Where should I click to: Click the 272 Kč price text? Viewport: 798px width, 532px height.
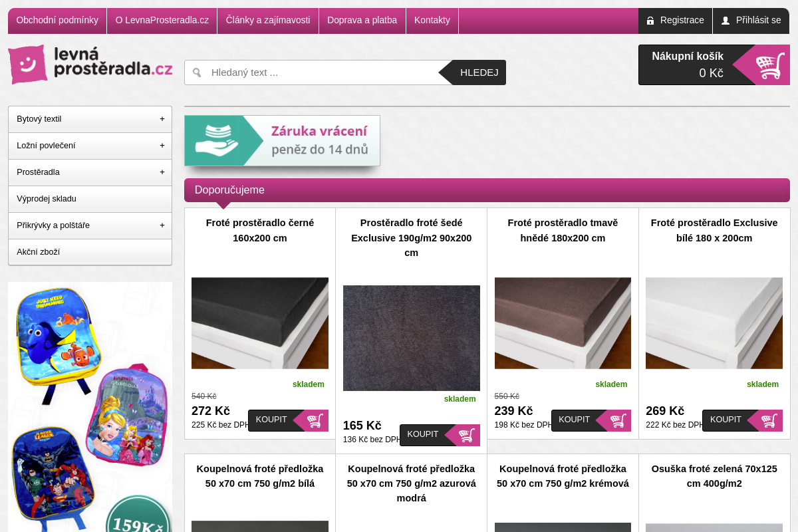click(x=211, y=411)
